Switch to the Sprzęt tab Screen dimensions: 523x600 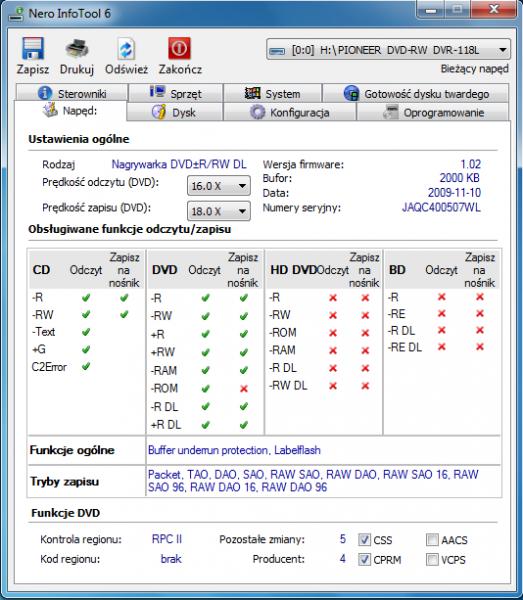click(176, 93)
